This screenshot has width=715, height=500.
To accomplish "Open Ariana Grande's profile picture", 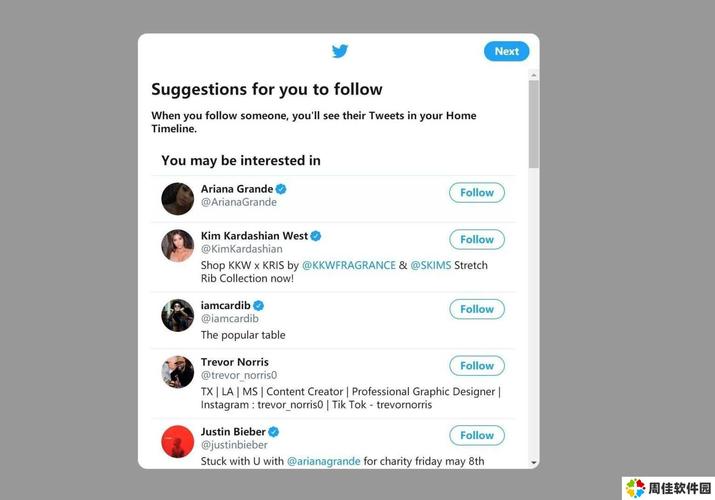I will point(178,198).
